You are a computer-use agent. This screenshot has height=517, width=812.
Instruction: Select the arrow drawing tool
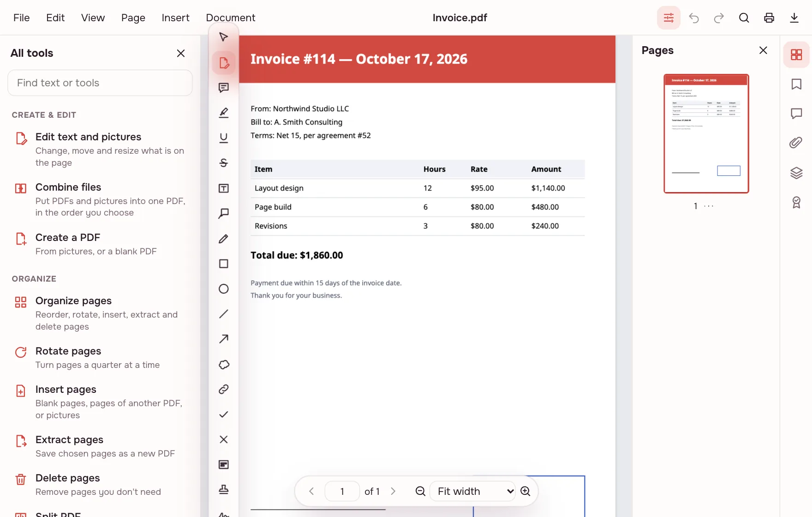coord(224,339)
